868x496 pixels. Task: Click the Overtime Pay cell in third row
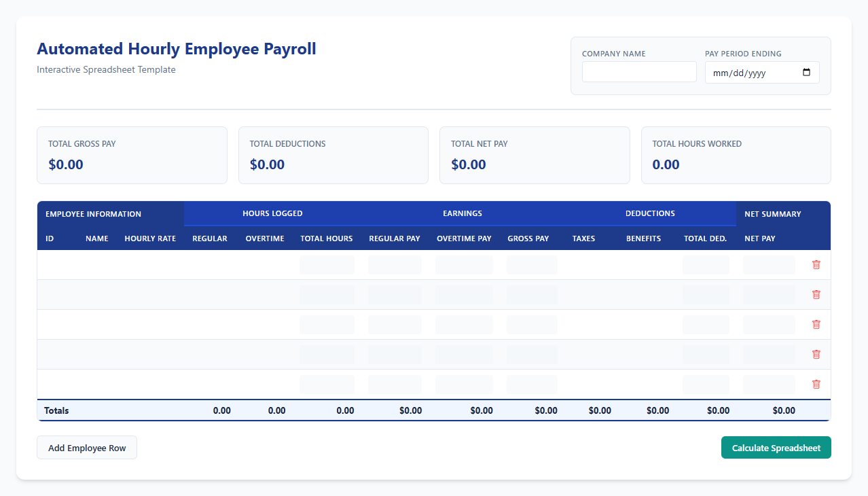point(465,325)
